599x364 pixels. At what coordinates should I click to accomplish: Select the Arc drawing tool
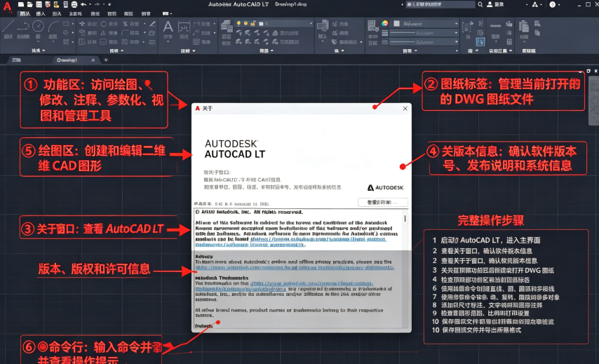(53, 27)
